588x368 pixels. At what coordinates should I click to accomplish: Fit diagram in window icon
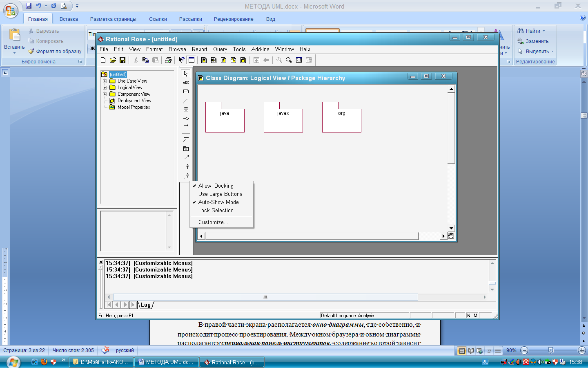click(299, 60)
